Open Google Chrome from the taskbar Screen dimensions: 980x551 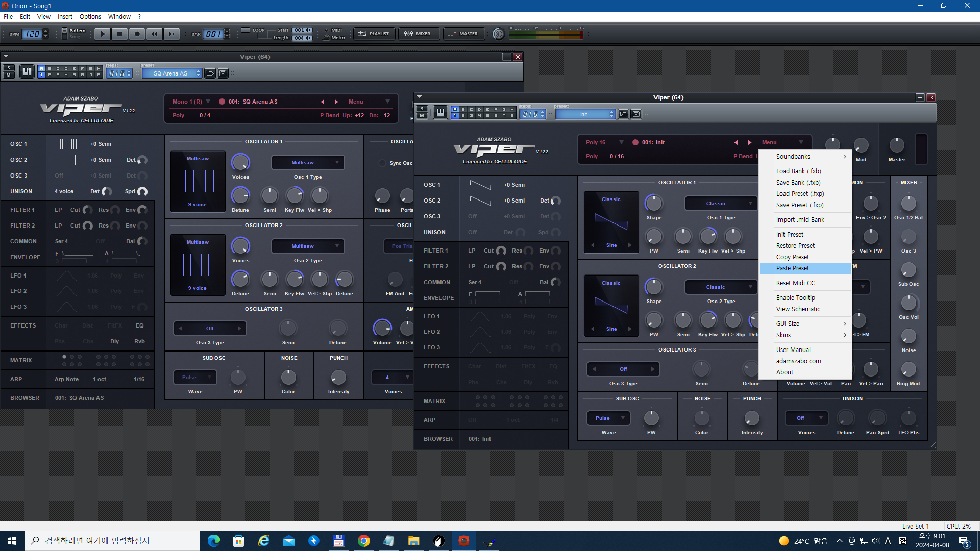pyautogui.click(x=364, y=541)
